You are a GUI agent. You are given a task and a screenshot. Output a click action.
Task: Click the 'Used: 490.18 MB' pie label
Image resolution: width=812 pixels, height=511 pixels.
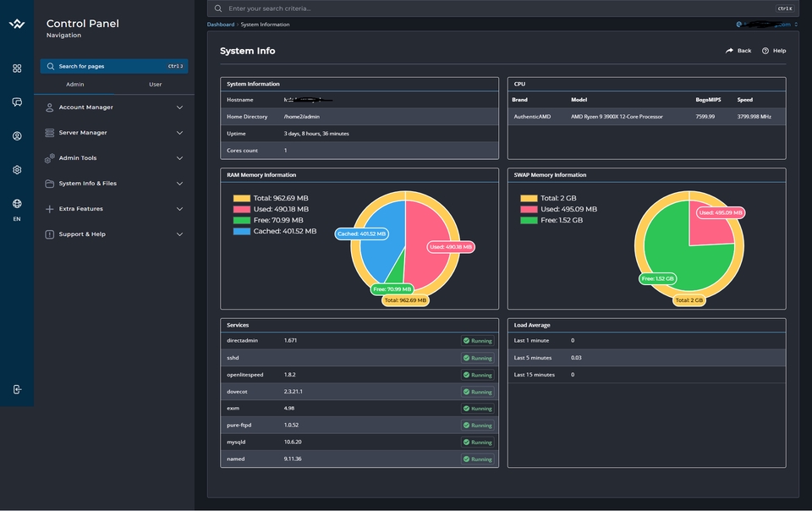451,247
